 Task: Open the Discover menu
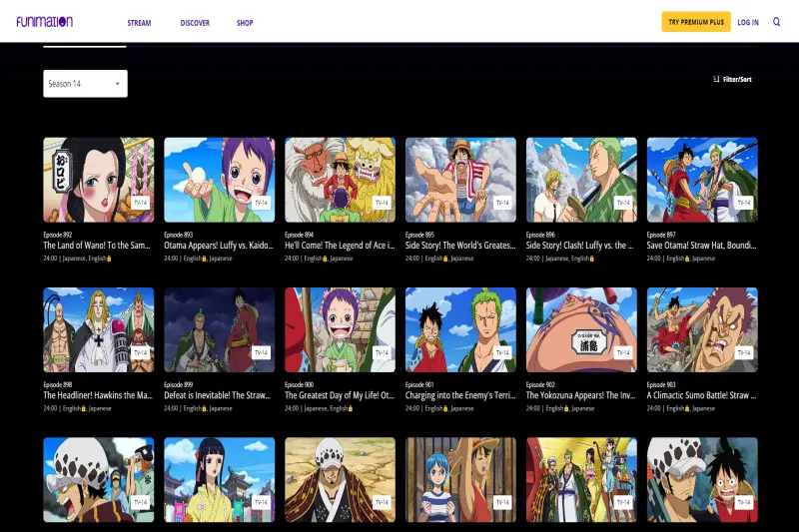[x=195, y=23]
